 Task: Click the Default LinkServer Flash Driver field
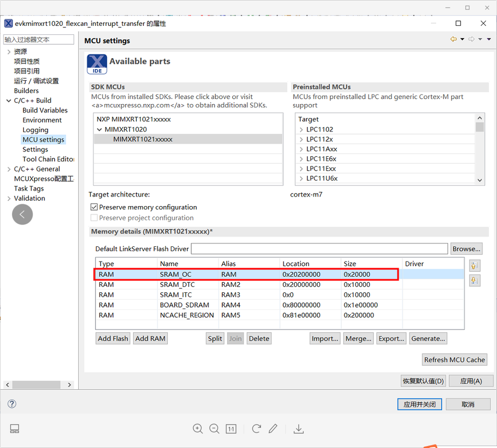click(x=320, y=249)
